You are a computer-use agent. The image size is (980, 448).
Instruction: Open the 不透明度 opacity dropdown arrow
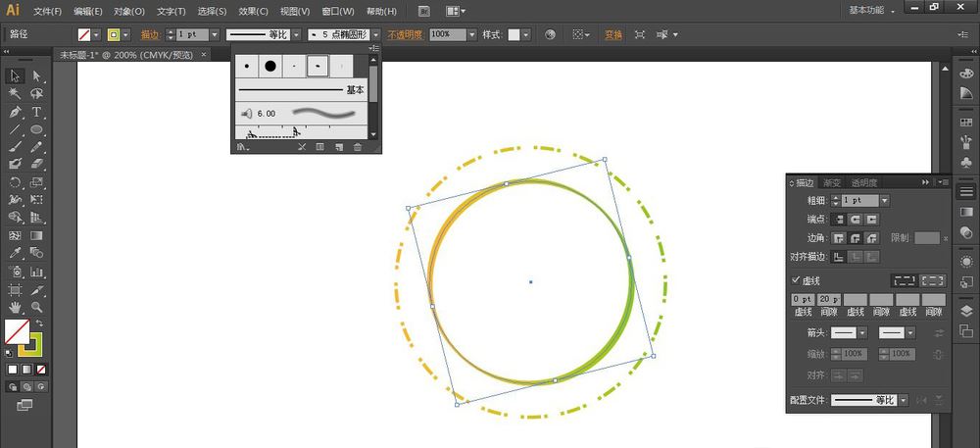[x=472, y=34]
